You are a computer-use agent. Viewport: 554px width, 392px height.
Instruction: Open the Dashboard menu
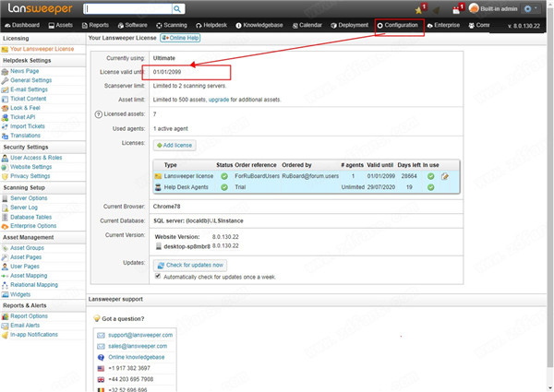(22, 25)
